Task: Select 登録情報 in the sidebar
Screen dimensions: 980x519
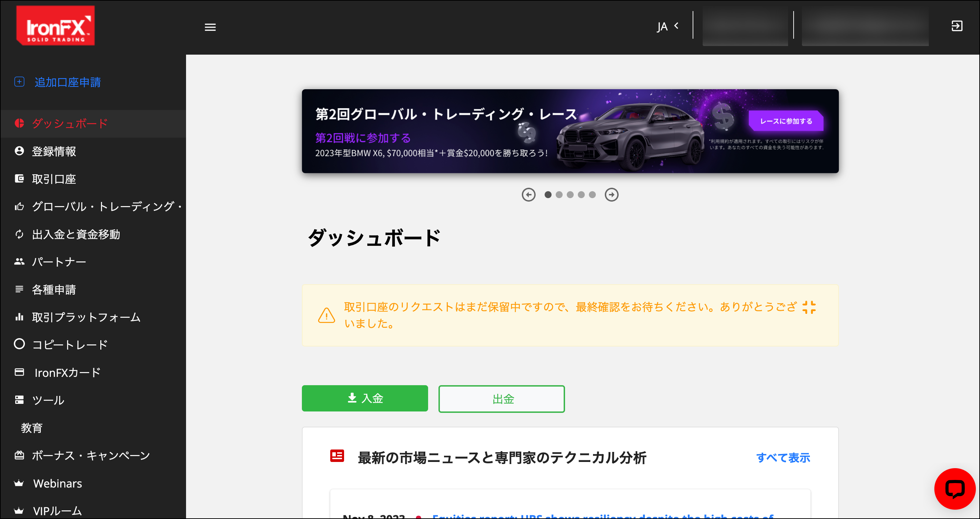Action: click(x=54, y=151)
